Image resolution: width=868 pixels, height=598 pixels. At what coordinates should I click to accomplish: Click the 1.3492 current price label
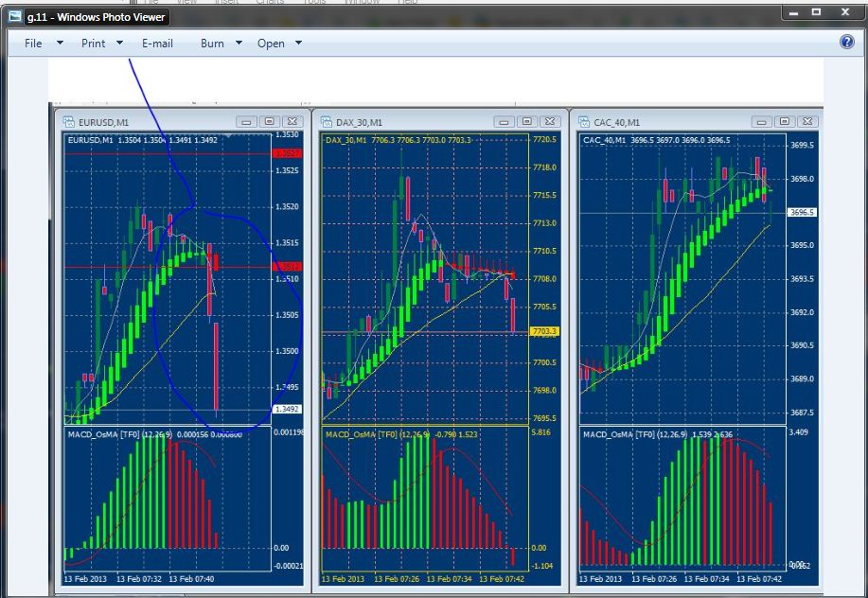pyautogui.click(x=288, y=410)
